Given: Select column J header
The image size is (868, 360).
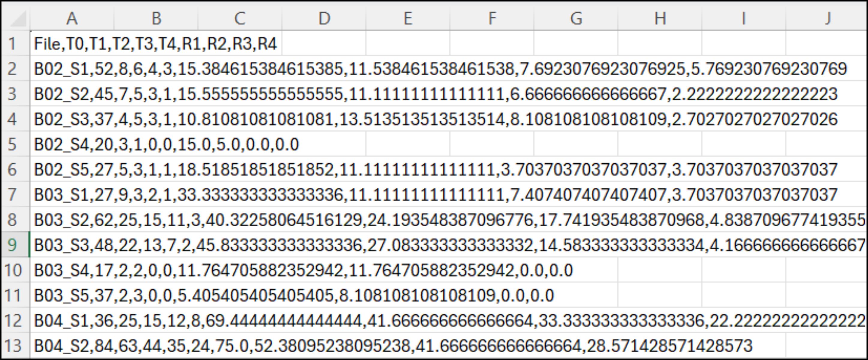Looking at the screenshot, I should click(827, 19).
